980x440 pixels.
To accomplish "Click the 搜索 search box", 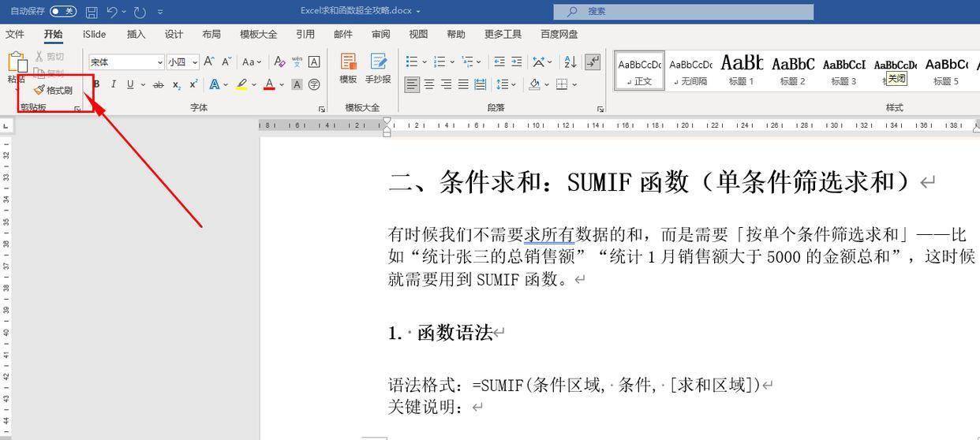I will point(683,11).
